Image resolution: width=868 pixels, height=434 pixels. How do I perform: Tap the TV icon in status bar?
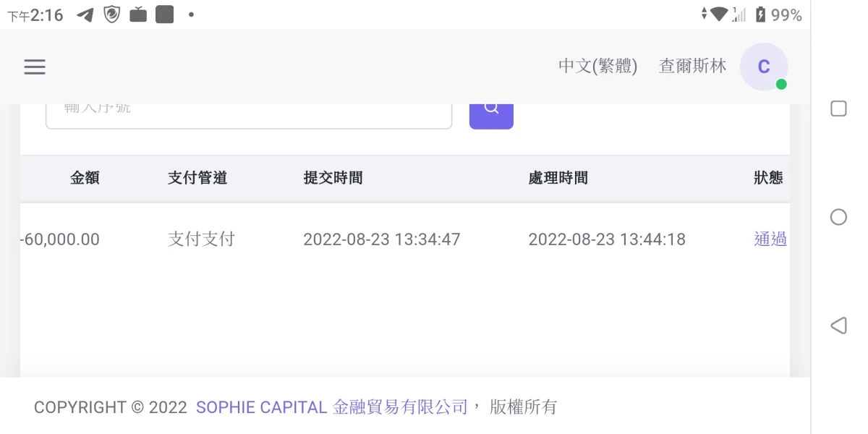[138, 14]
